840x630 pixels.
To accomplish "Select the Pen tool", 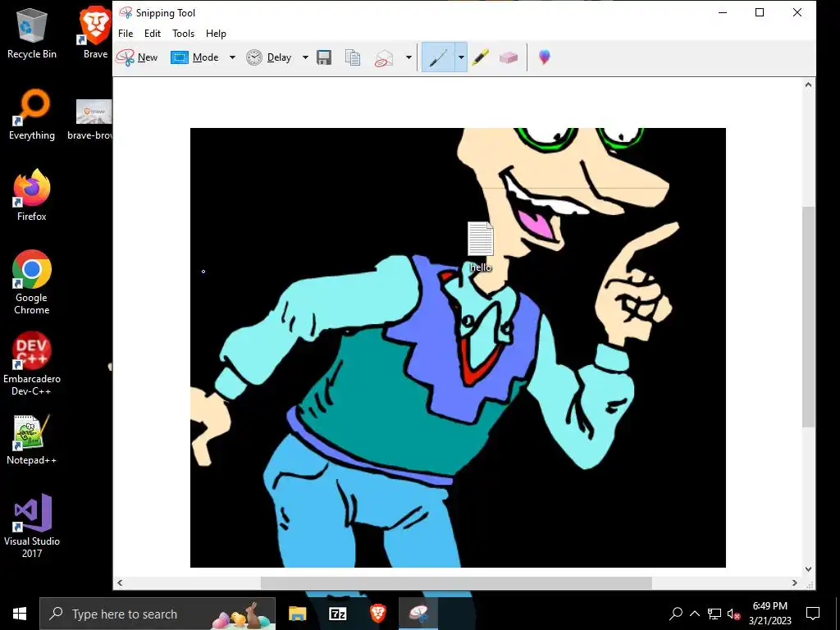I will coord(438,57).
